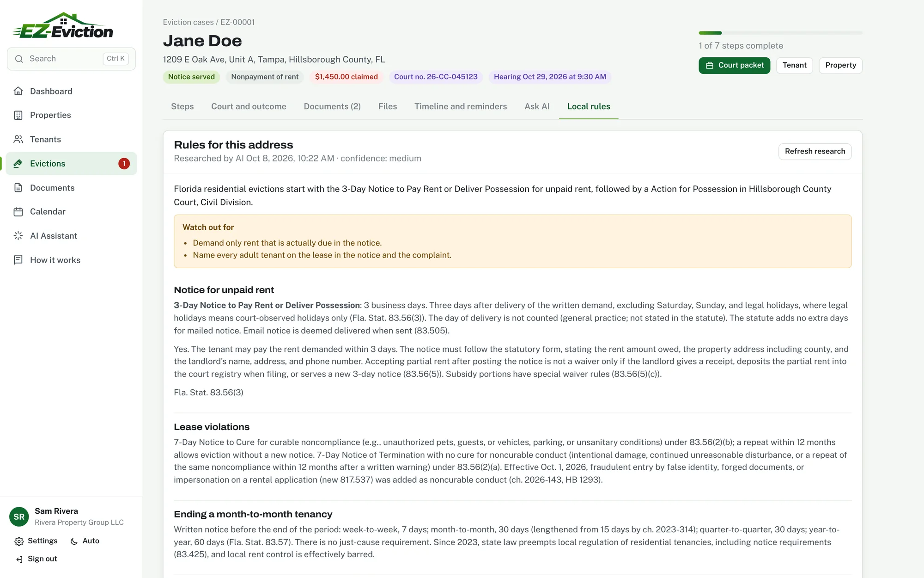Click the Notice served status pill
The height and width of the screenshot is (578, 924).
191,77
